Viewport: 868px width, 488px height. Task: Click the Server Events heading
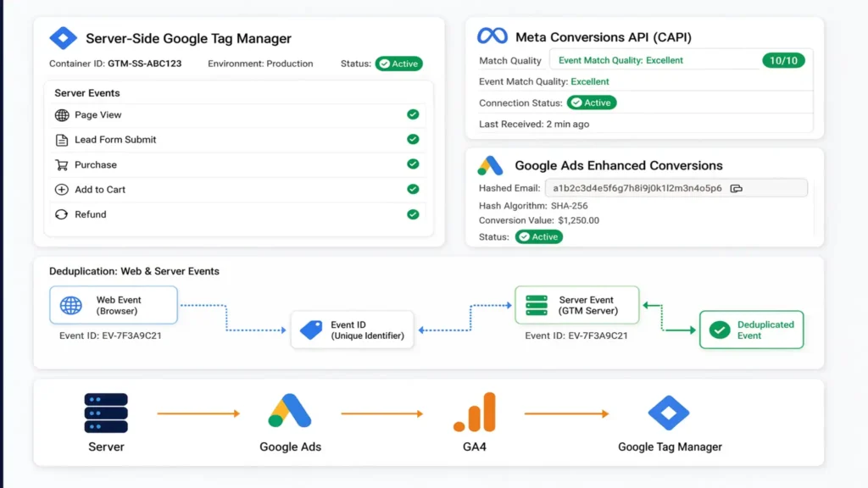point(87,93)
